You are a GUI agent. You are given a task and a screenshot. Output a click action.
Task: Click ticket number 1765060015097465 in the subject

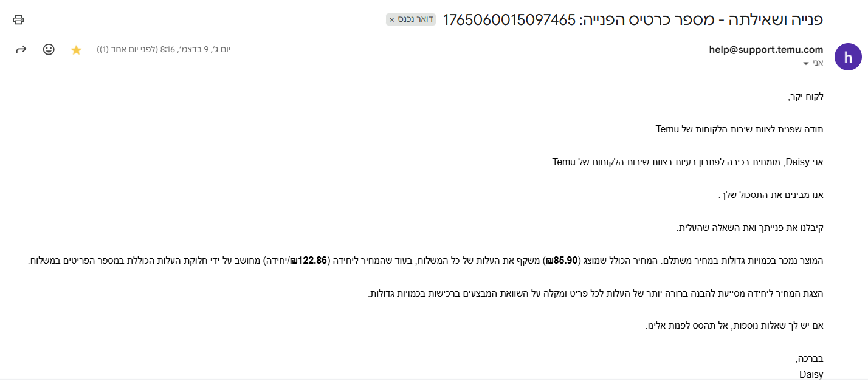tap(509, 19)
